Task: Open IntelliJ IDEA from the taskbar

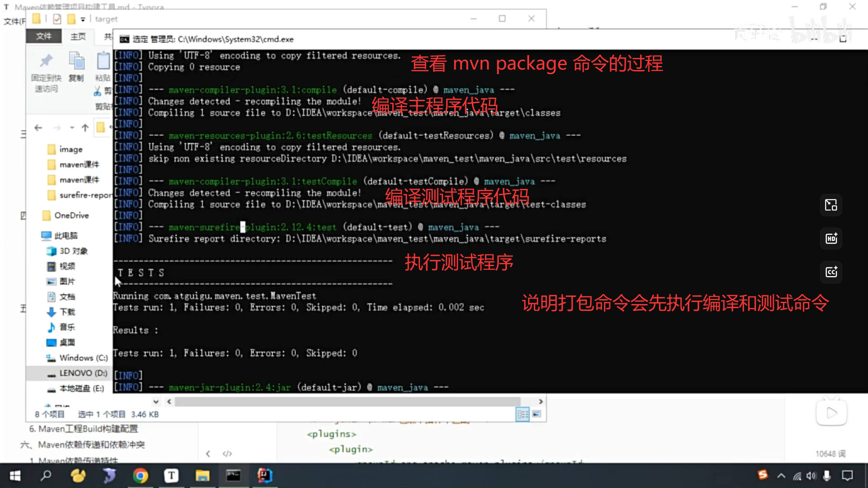Action: point(264,475)
